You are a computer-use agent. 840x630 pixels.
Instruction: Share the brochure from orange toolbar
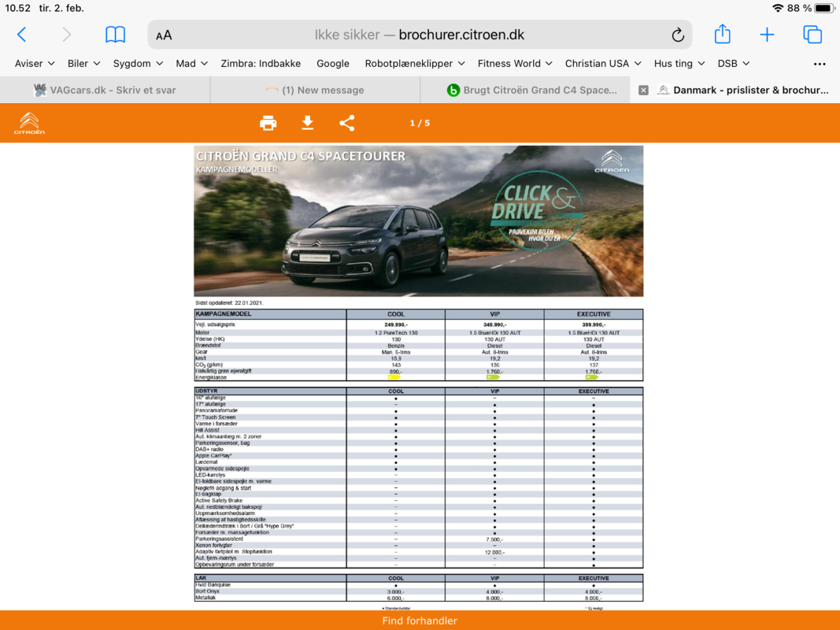click(x=347, y=123)
